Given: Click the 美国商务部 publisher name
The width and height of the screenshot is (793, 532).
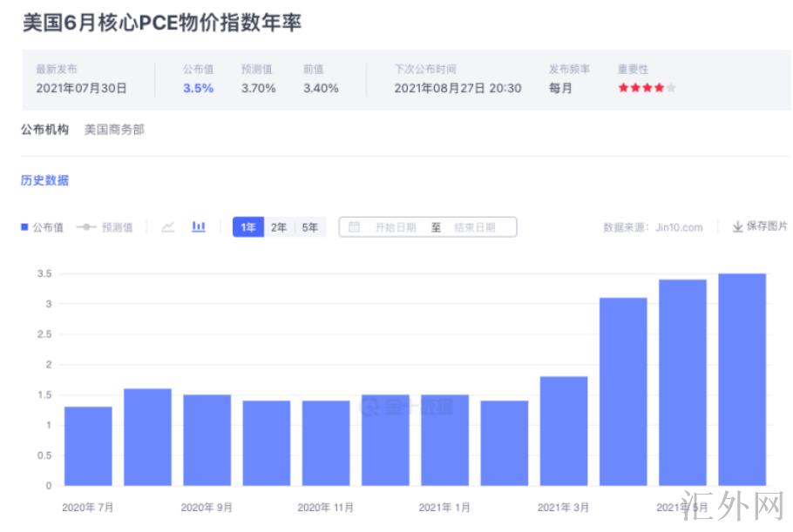Looking at the screenshot, I should pos(114,130).
